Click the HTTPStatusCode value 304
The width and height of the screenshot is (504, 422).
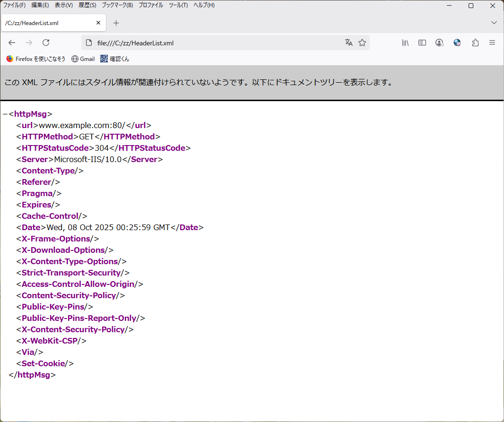coord(102,148)
